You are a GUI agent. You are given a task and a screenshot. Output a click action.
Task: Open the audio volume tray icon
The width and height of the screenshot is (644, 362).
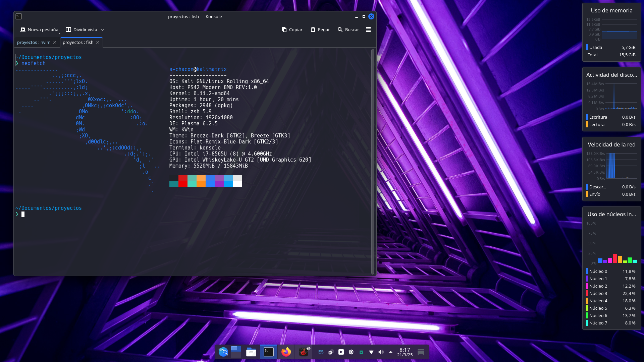tap(381, 352)
